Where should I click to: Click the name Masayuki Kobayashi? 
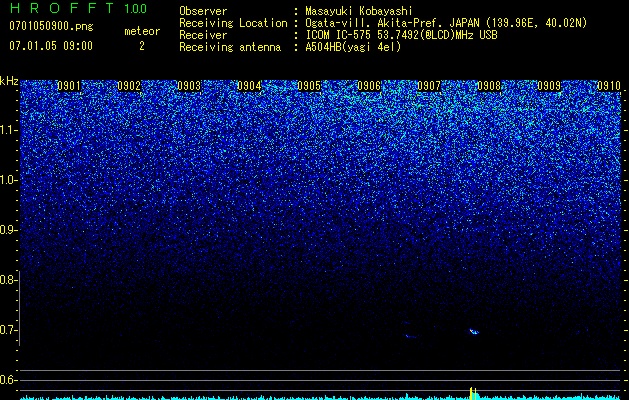click(x=359, y=11)
